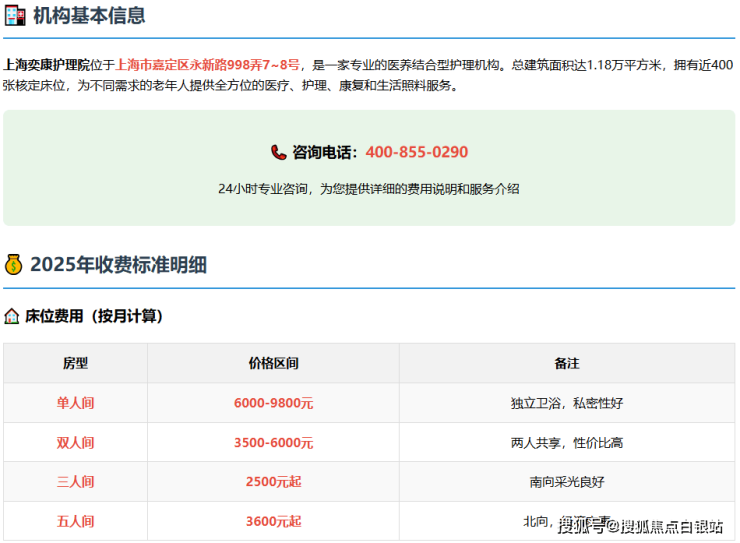Click the 6000-9800元 price cell
Image resolution: width=740 pixels, height=543 pixels.
(273, 403)
